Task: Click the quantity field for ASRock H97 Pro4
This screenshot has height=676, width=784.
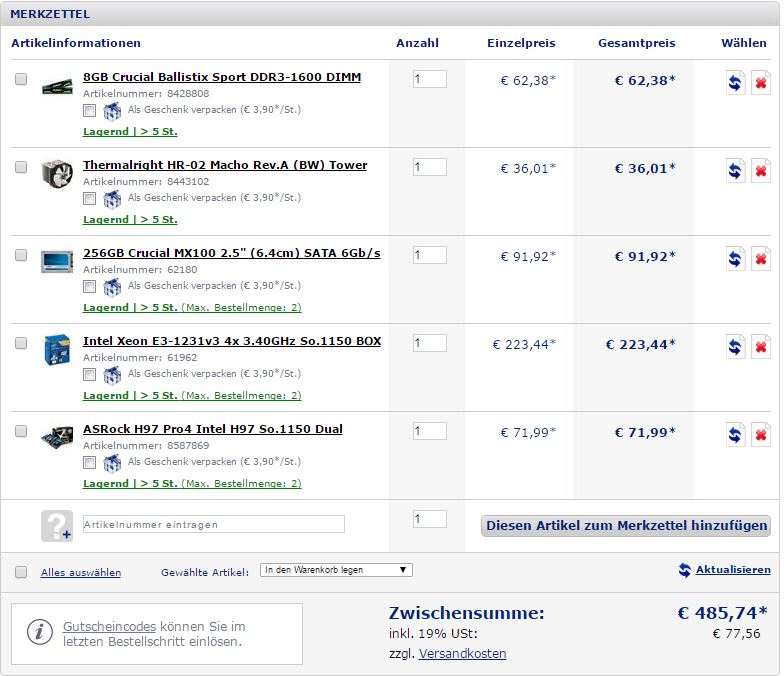Action: 430,431
